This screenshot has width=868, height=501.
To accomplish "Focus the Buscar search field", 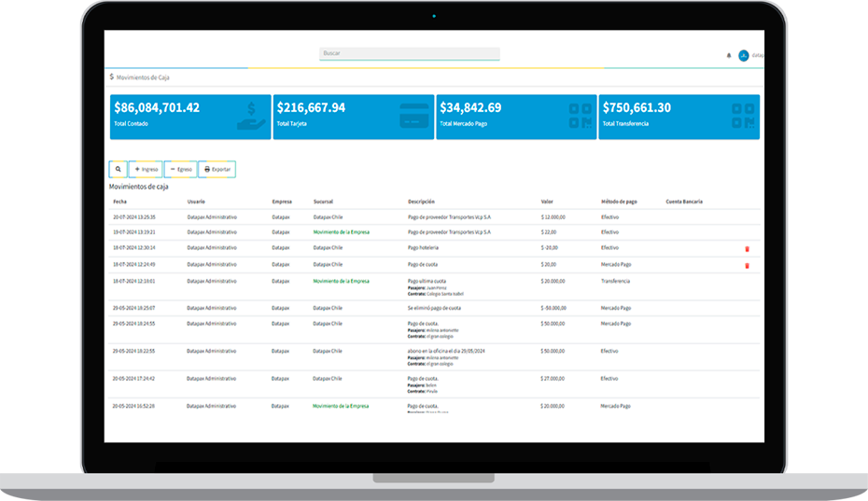I will [x=409, y=53].
